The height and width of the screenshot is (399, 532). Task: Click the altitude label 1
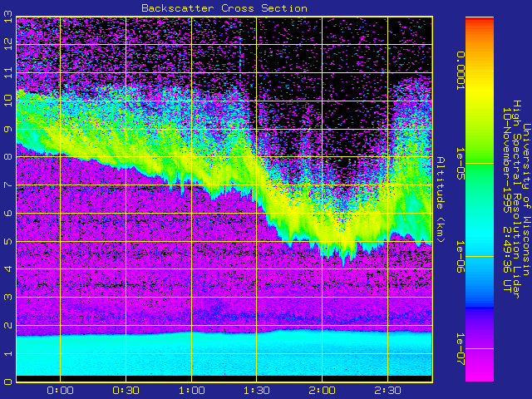click(x=7, y=353)
